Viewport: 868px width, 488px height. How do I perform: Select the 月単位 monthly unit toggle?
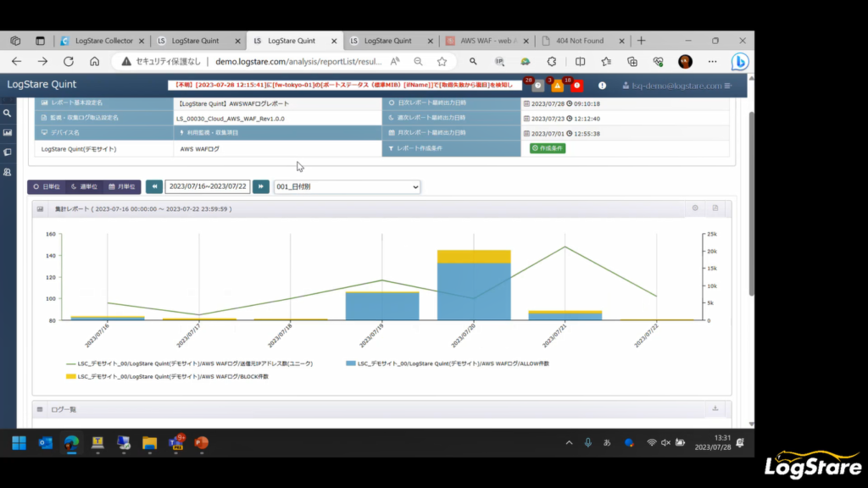click(x=122, y=186)
